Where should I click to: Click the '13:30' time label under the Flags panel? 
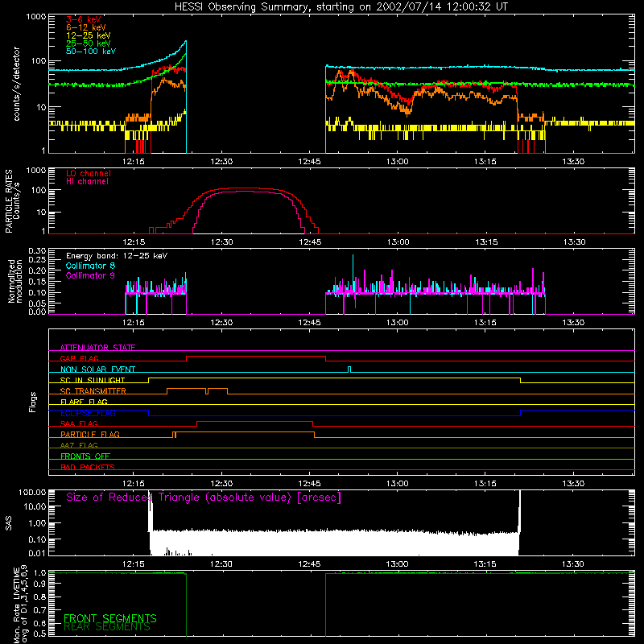pyautogui.click(x=573, y=483)
